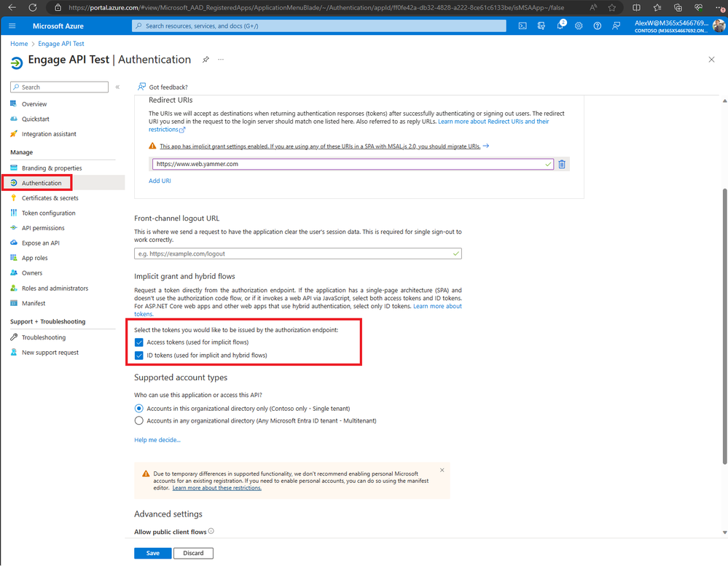Click the migrate URIs arrow icon
Viewport: 728px width, 566px height.
pyautogui.click(x=486, y=146)
